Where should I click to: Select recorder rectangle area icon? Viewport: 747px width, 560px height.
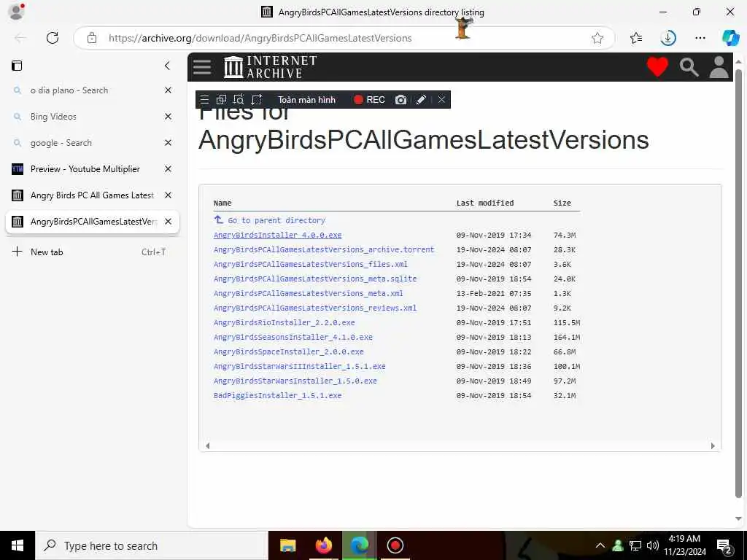pyautogui.click(x=257, y=99)
